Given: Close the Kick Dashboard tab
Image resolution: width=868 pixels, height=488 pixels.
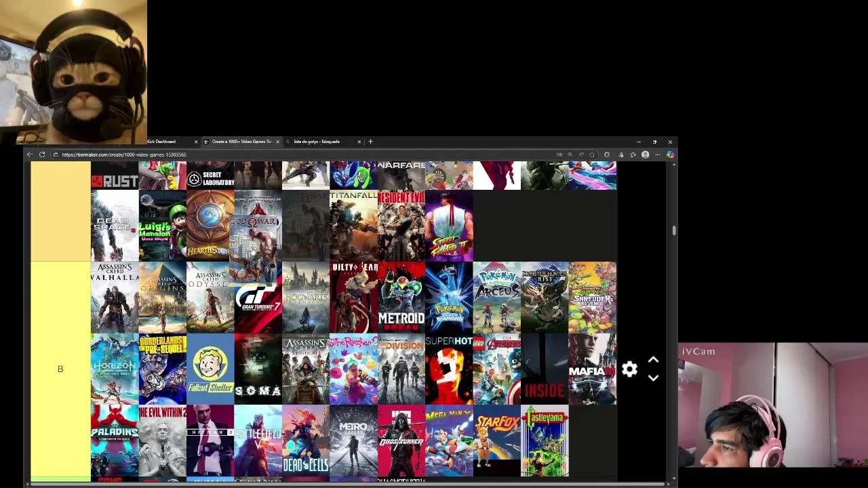Looking at the screenshot, I should 196,142.
